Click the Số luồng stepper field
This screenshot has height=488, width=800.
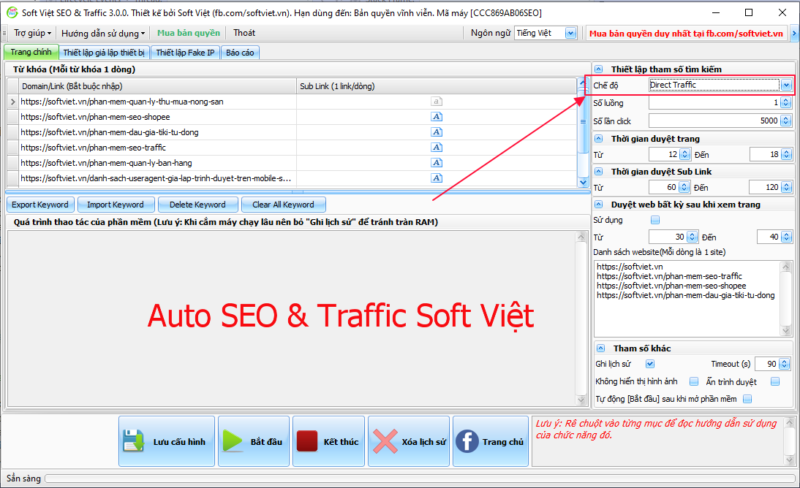719,103
